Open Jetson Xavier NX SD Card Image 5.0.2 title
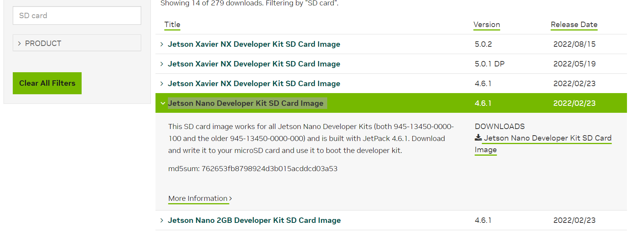Screen dimensions: 644x236 pos(254,44)
